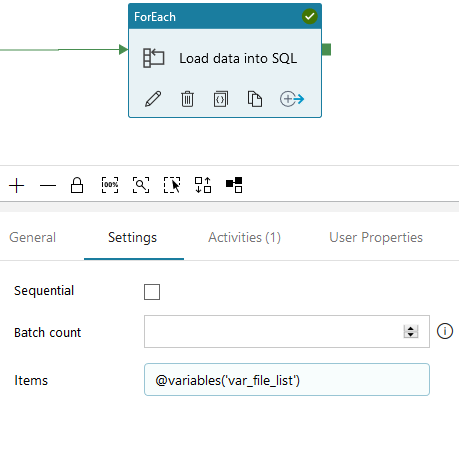Click green success checkmark on ForEach
This screenshot has height=468, width=459.
(x=310, y=16)
